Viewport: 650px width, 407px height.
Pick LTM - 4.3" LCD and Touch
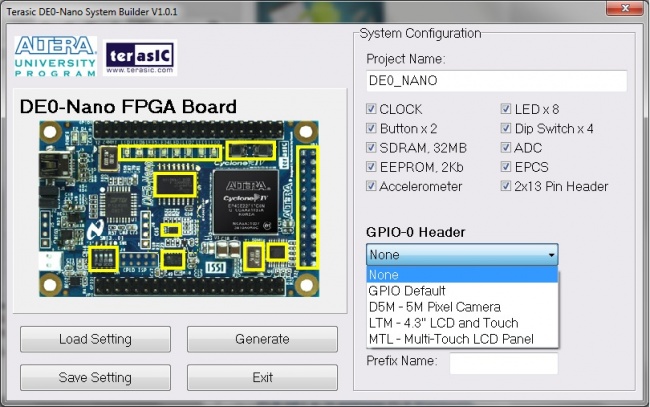pos(462,323)
